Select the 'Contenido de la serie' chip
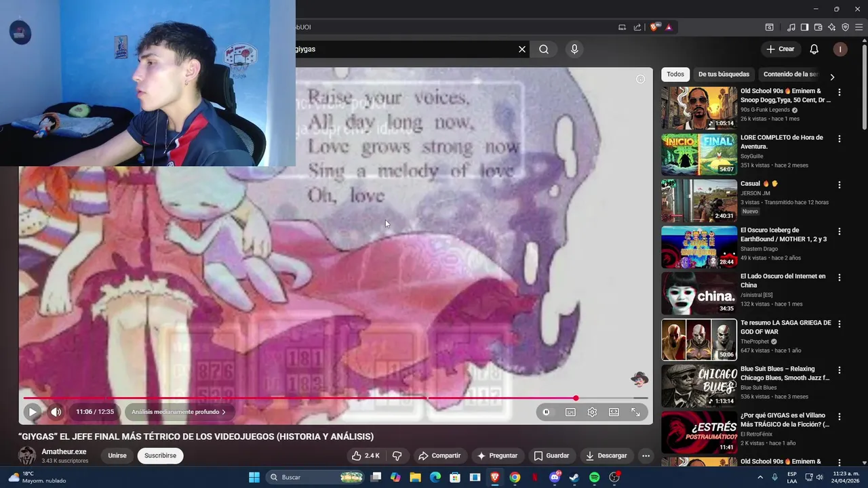The width and height of the screenshot is (868, 488). pyautogui.click(x=791, y=74)
